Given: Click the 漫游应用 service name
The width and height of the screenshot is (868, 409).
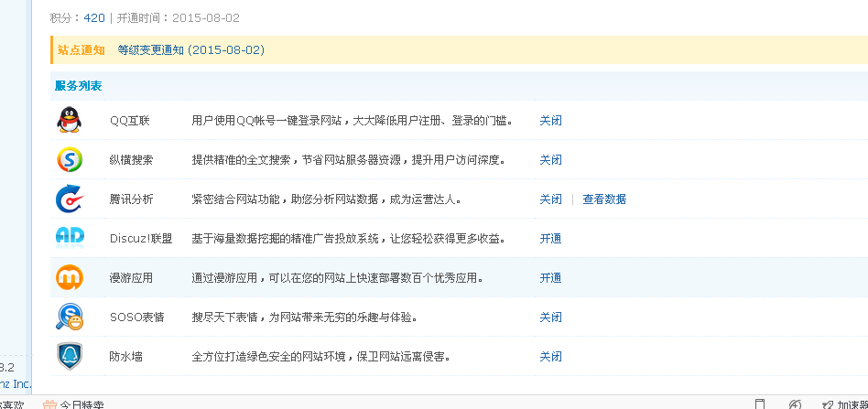Looking at the screenshot, I should 131,278.
